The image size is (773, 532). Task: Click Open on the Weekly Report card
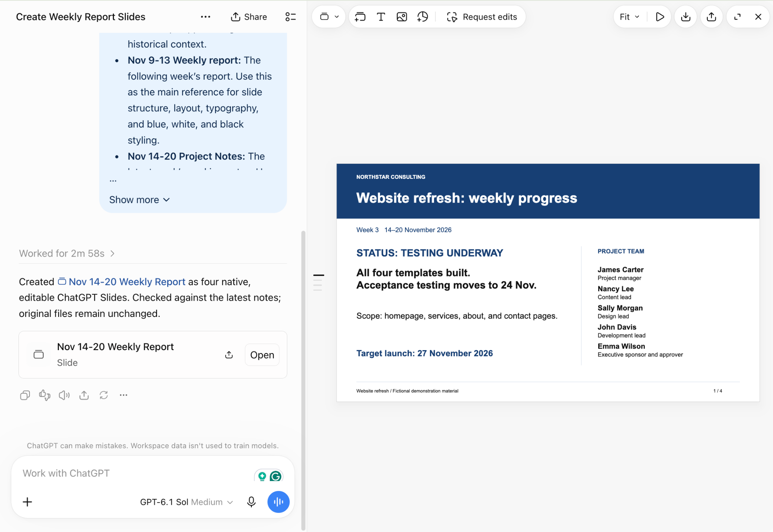[262, 355]
